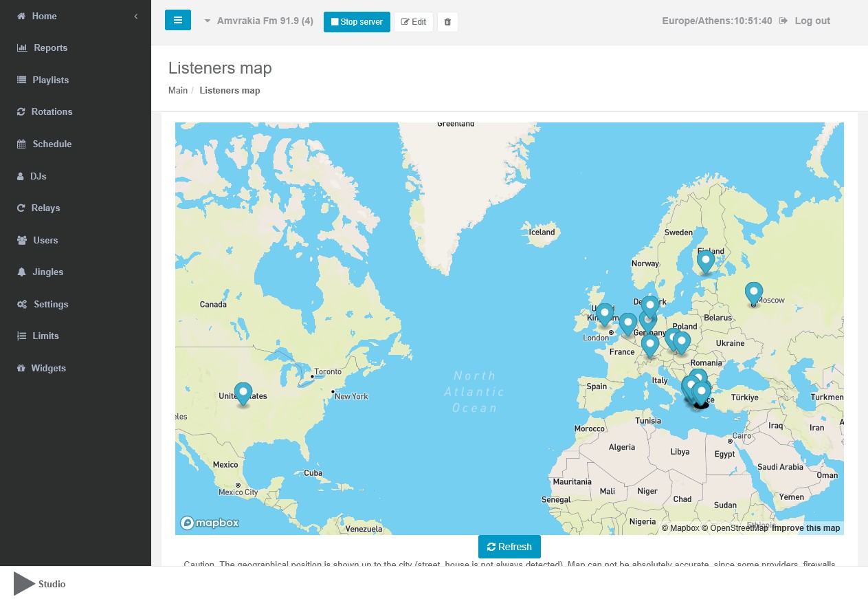
Task: Click the trash delete server icon
Action: click(447, 22)
